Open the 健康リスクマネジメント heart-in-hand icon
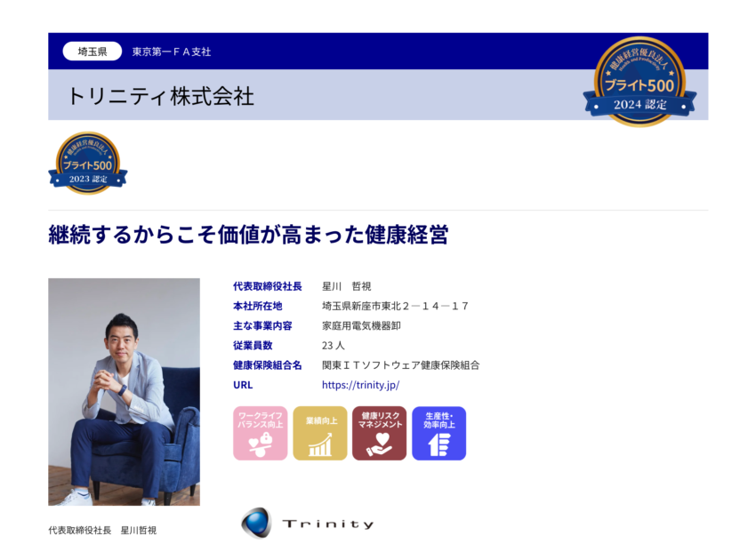 pos(378,433)
